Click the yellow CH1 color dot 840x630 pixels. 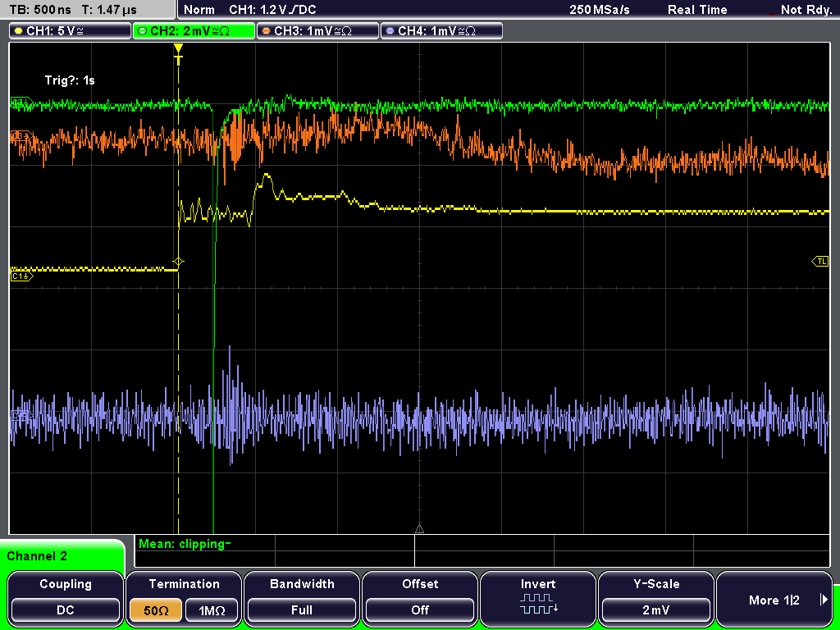coord(19,31)
